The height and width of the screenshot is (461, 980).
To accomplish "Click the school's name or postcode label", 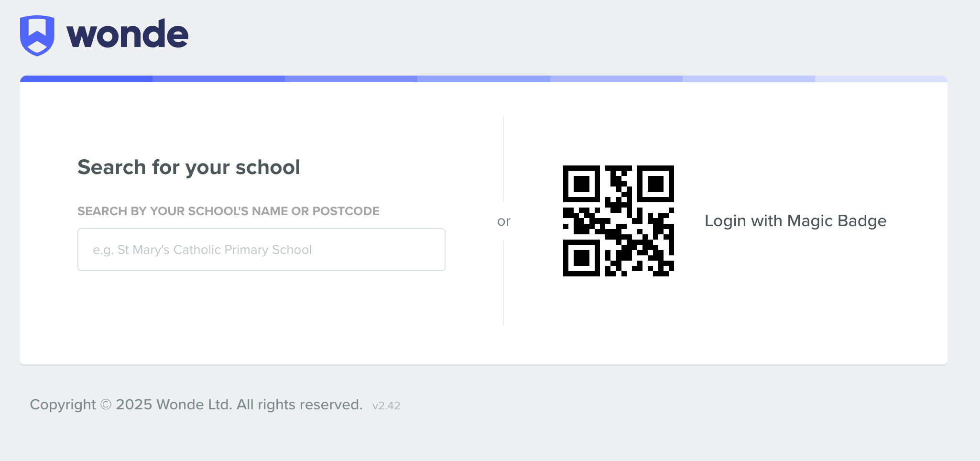I will tap(228, 211).
